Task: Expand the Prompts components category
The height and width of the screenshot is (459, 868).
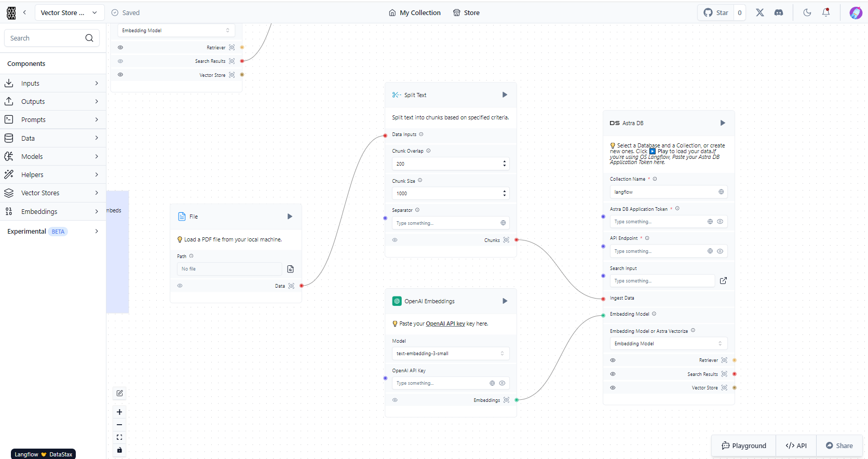Action: [x=53, y=119]
